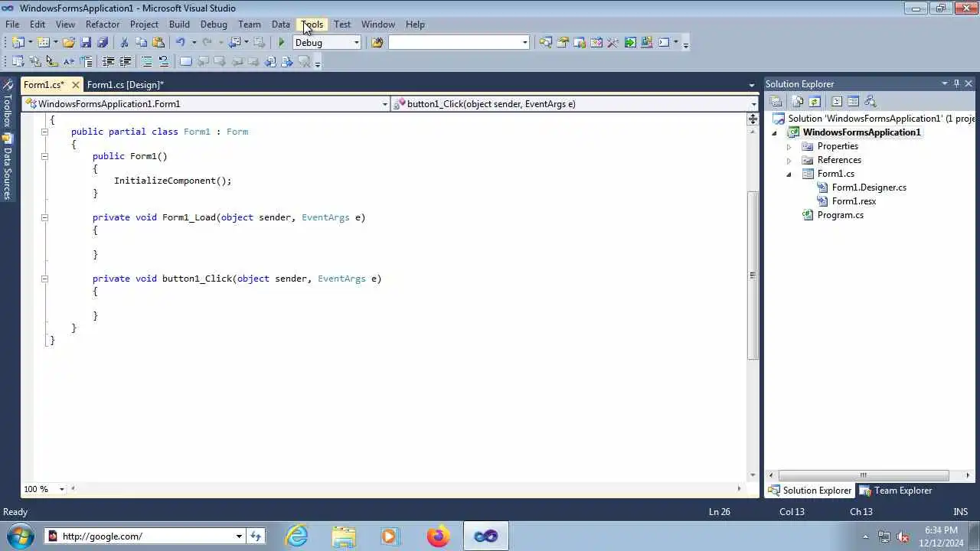
Task: Click Solution Explorer Properties icon
Action: (x=776, y=102)
